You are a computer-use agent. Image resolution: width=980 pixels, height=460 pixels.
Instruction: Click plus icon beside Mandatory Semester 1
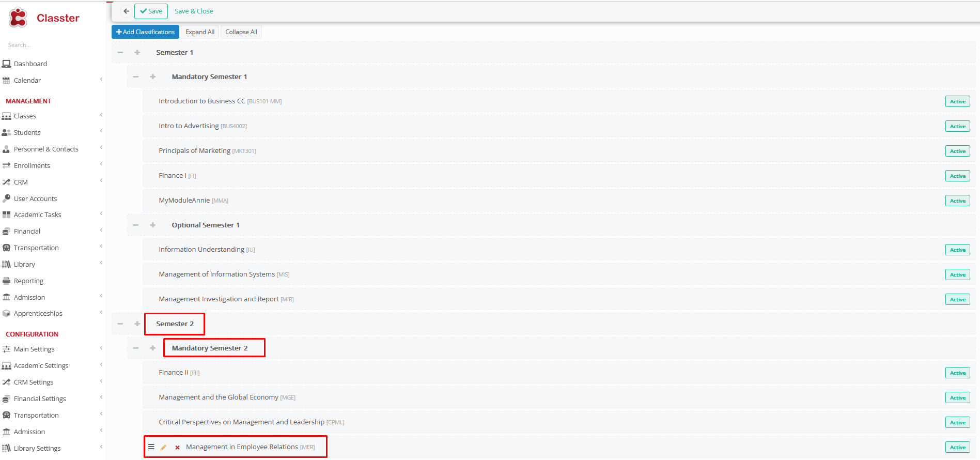point(152,76)
